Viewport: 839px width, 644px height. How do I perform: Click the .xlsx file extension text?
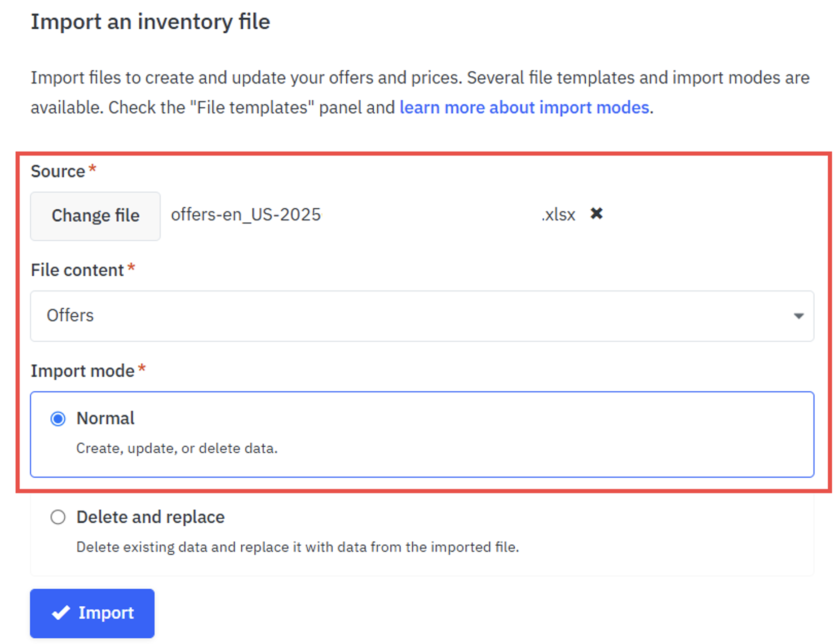click(558, 215)
